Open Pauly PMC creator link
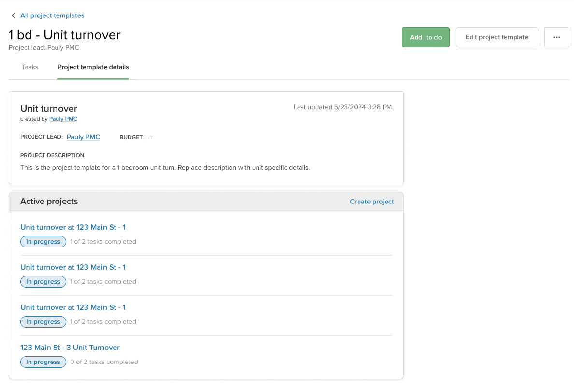574x392 pixels. point(63,119)
